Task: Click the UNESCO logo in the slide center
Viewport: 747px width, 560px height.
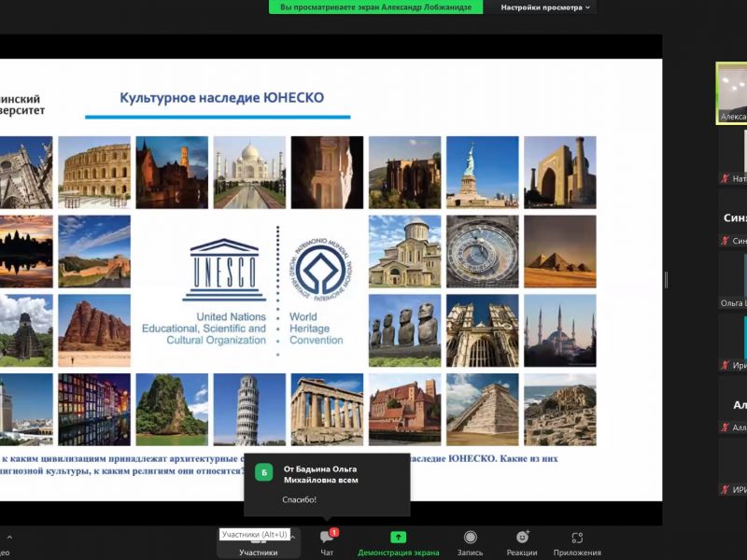Action: click(224, 271)
